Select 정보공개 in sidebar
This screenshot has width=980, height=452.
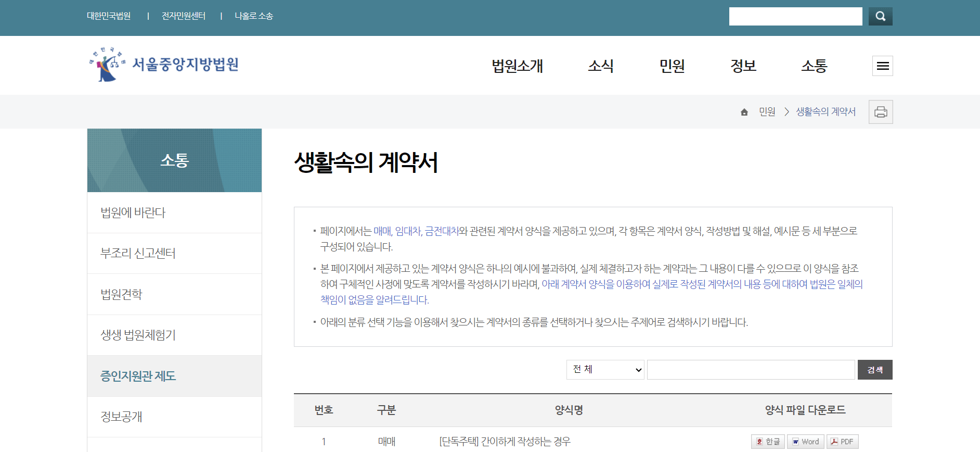point(174,417)
